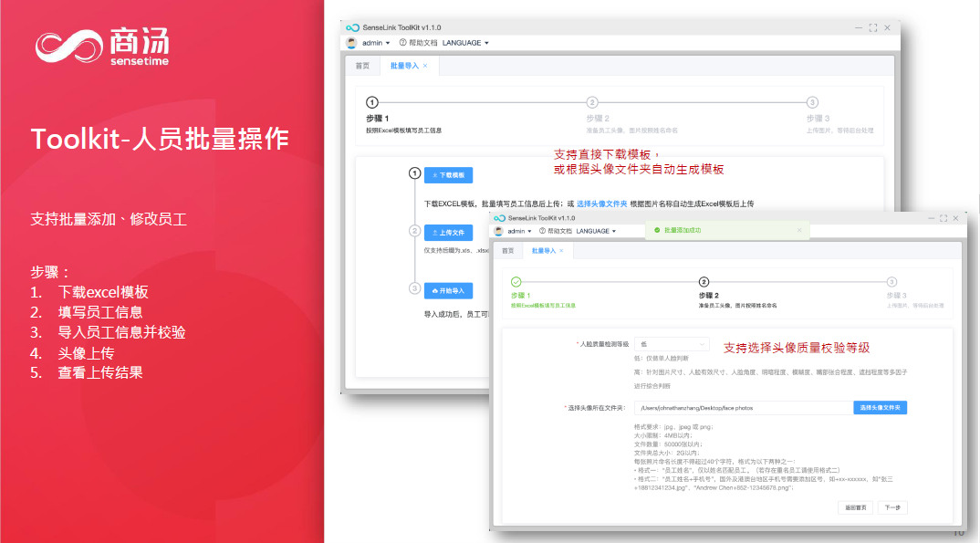
Task: Open 帮助文档 help docs in the background window
Action: tap(419, 43)
